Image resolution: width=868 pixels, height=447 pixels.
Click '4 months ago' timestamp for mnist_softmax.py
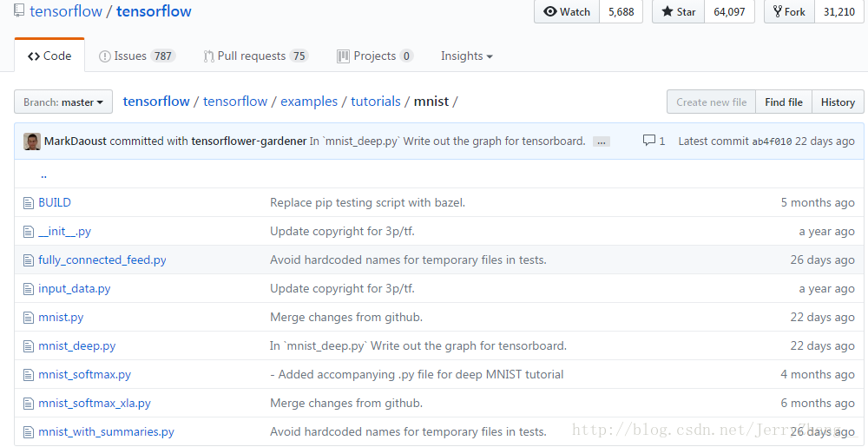pos(818,375)
